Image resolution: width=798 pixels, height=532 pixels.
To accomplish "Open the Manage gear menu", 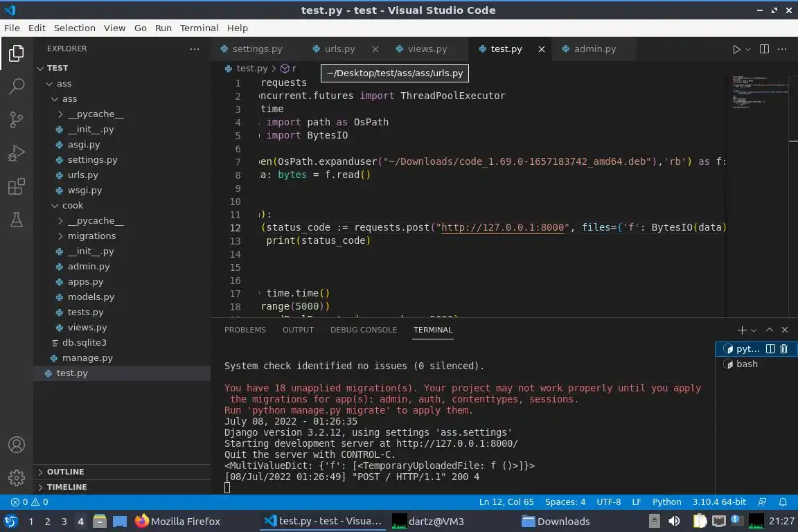I will pos(17,477).
